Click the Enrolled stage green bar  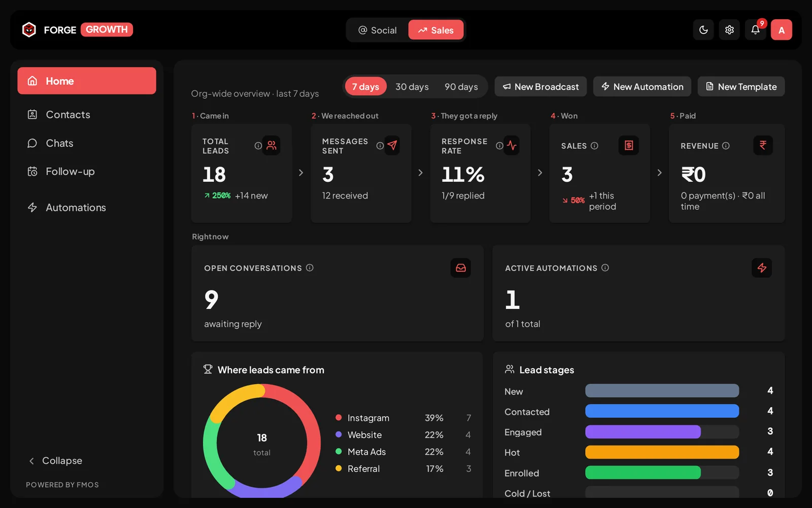643,472
